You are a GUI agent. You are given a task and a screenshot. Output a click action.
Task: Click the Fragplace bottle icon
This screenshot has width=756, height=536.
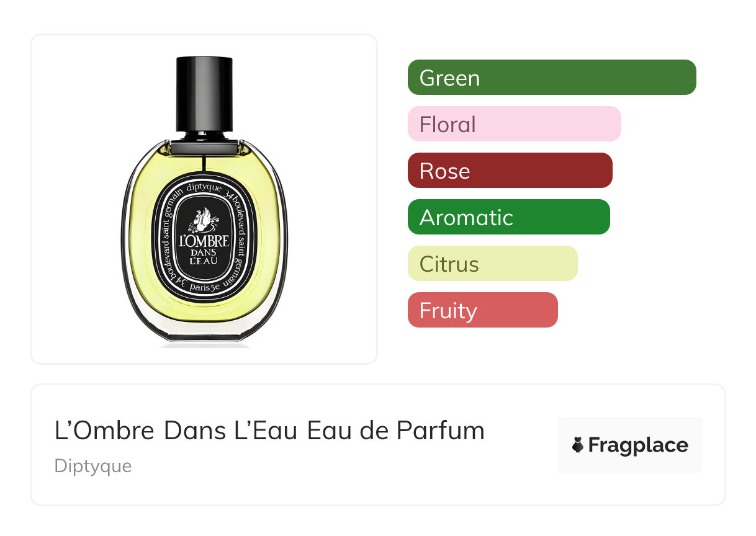(578, 445)
